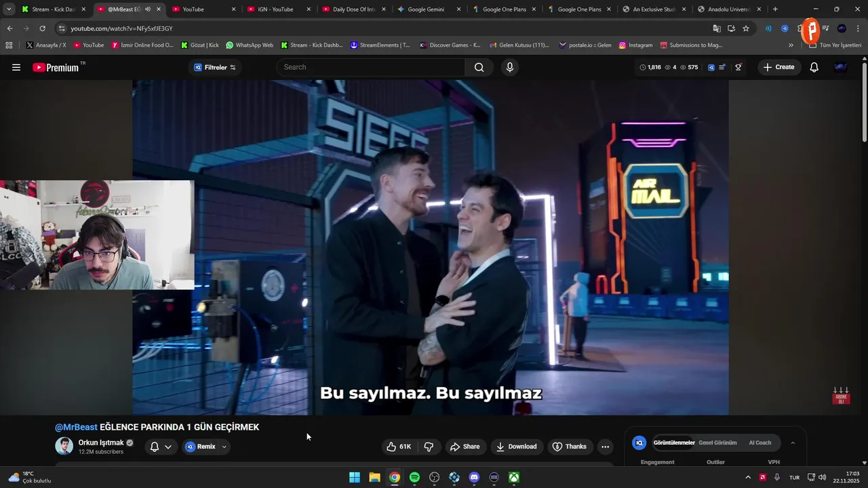Send Thanks to the creator
The image size is (868, 488).
click(569, 447)
